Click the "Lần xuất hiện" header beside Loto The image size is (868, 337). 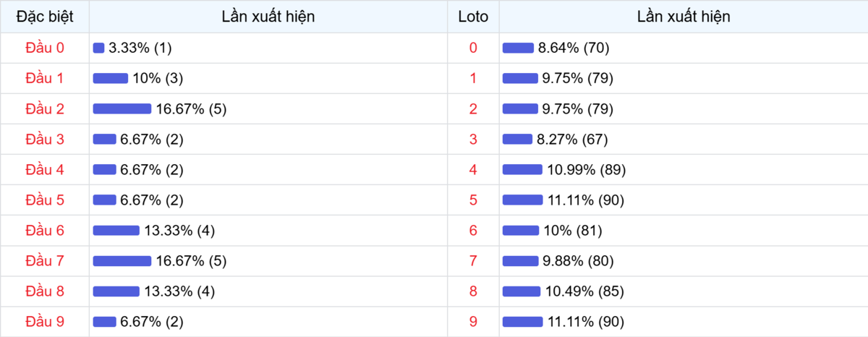(683, 17)
